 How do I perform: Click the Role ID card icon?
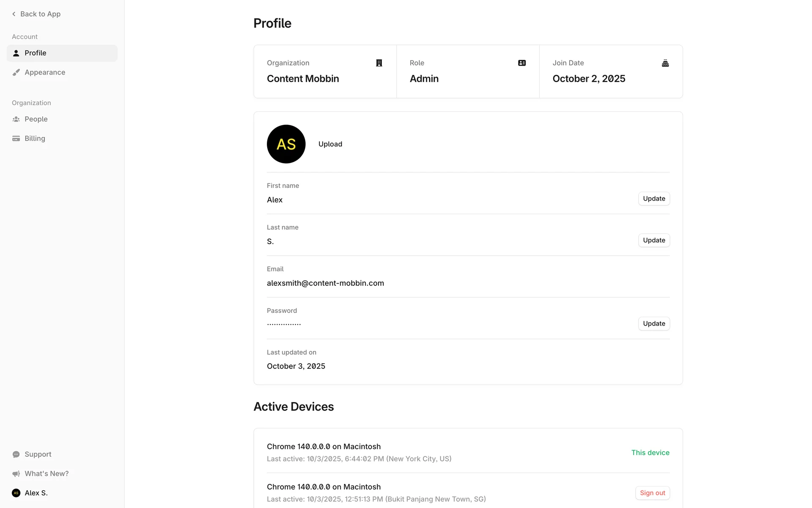click(522, 63)
